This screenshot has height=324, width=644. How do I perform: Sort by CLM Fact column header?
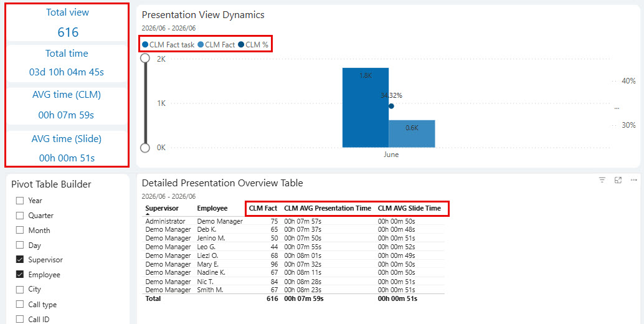(x=263, y=208)
